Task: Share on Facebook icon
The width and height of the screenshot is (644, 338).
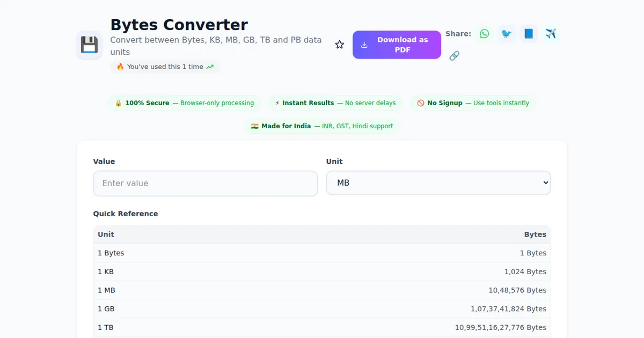Action: click(529, 34)
